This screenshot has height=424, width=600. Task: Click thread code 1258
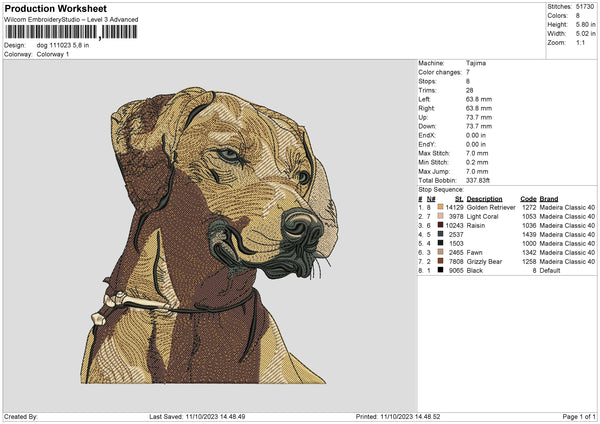[529, 261]
